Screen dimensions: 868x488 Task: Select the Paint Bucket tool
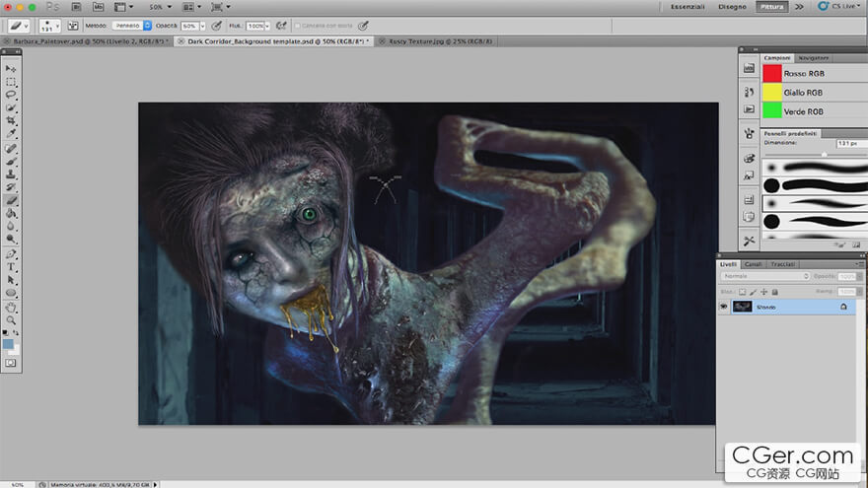pyautogui.click(x=11, y=214)
